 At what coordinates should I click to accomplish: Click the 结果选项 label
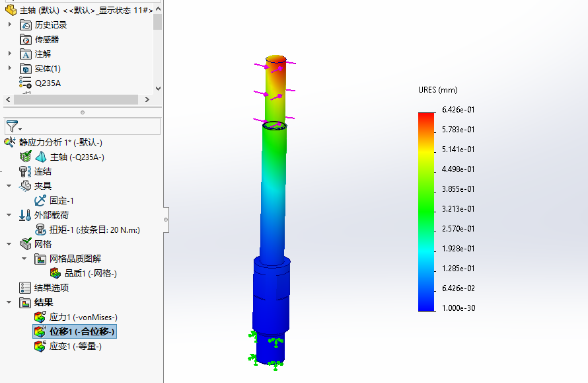pyautogui.click(x=52, y=288)
